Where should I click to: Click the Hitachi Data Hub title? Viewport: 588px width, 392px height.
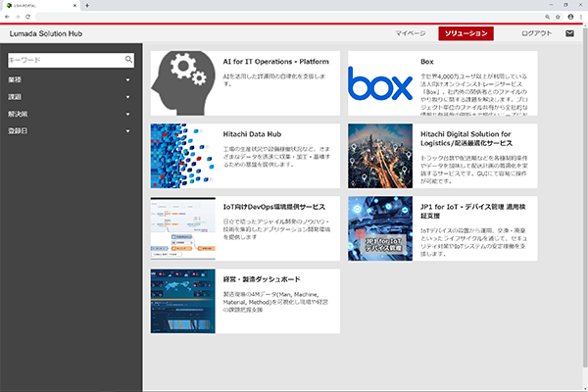[x=252, y=134]
